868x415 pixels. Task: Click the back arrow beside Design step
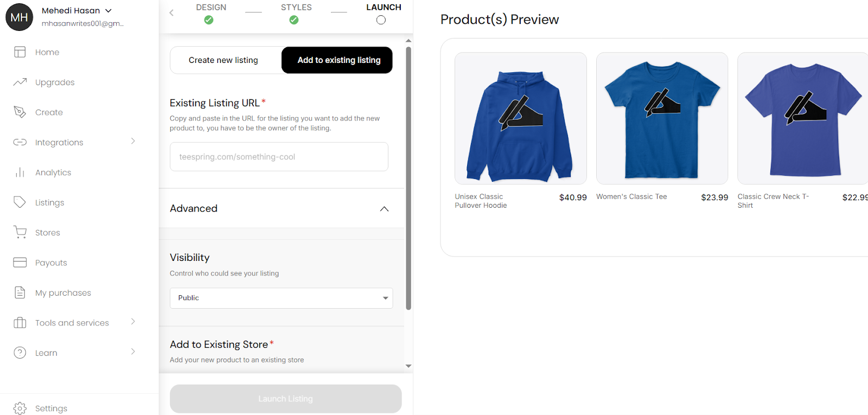coord(171,12)
